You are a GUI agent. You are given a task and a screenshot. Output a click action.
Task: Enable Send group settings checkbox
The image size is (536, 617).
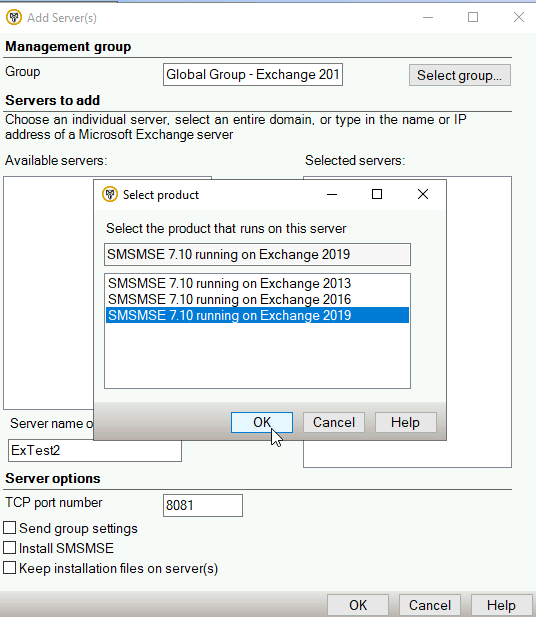click(9, 528)
